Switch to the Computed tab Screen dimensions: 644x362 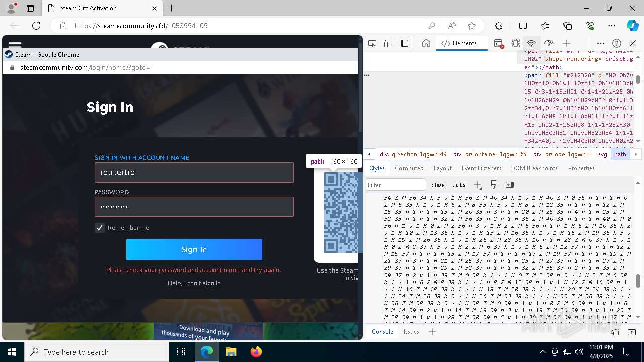coord(409,168)
